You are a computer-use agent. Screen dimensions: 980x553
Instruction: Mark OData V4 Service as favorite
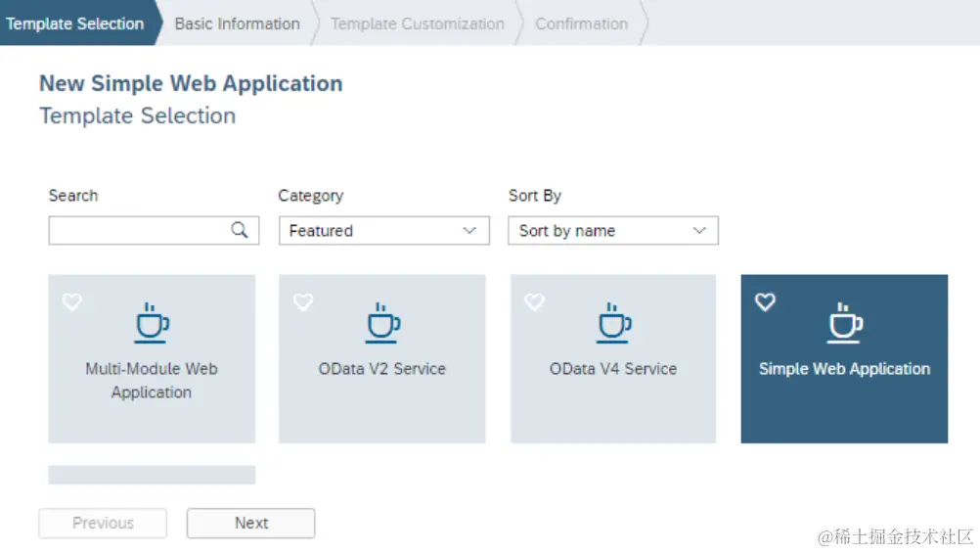coord(534,302)
